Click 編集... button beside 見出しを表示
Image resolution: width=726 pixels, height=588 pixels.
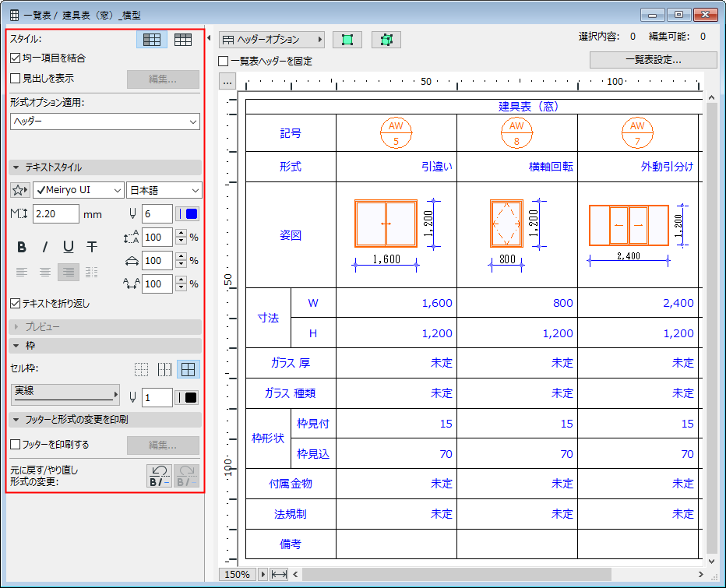click(x=163, y=79)
